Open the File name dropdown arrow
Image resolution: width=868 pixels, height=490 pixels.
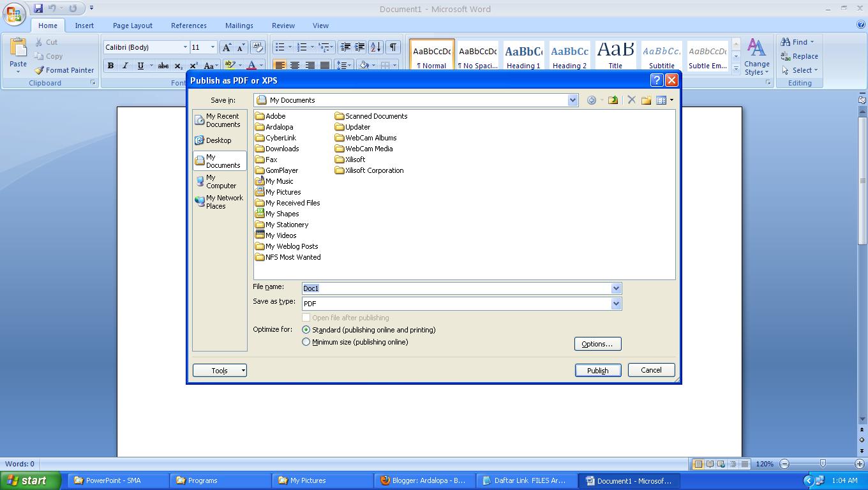click(x=616, y=288)
